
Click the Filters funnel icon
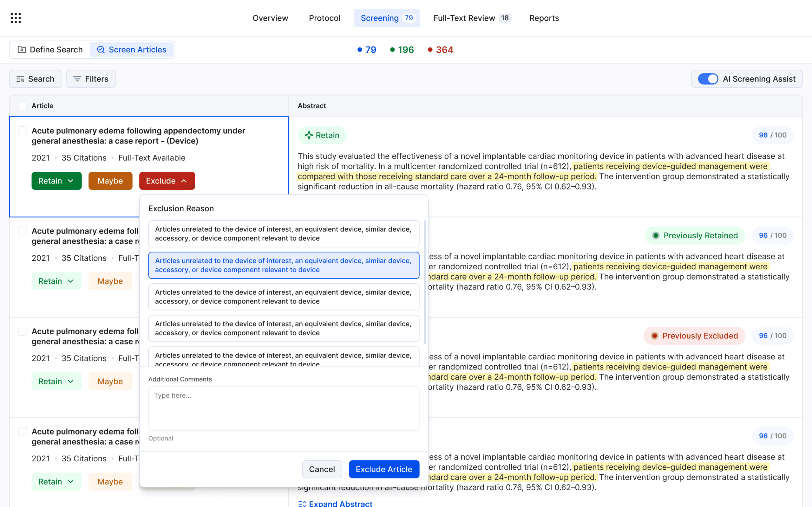(77, 79)
